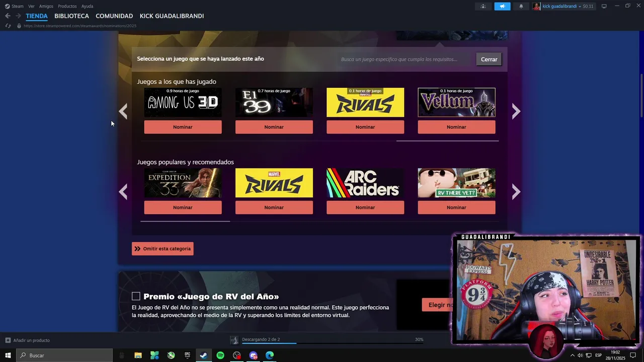Click the padlock icon next to the URL

click(x=19, y=26)
